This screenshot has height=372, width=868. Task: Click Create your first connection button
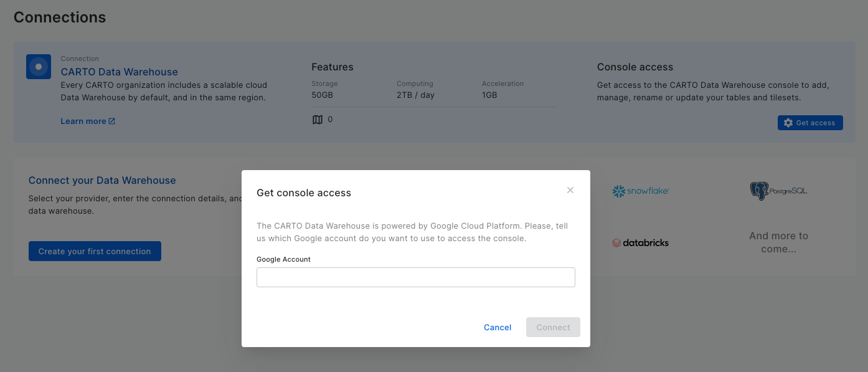pos(95,251)
